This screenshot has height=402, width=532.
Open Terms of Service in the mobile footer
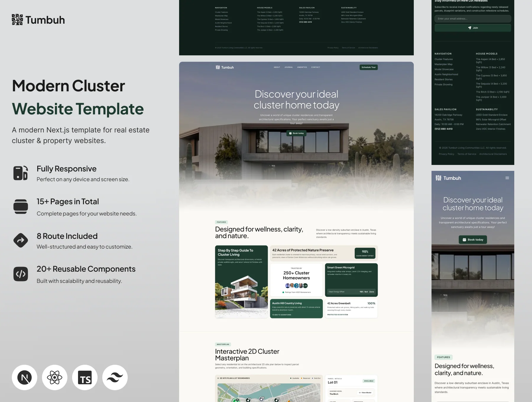(x=467, y=154)
